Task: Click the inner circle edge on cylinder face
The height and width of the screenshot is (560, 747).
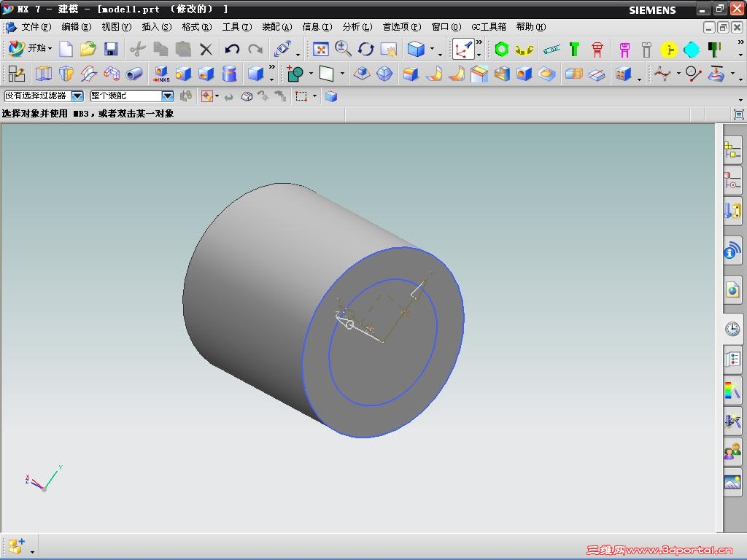Action: 368,405
